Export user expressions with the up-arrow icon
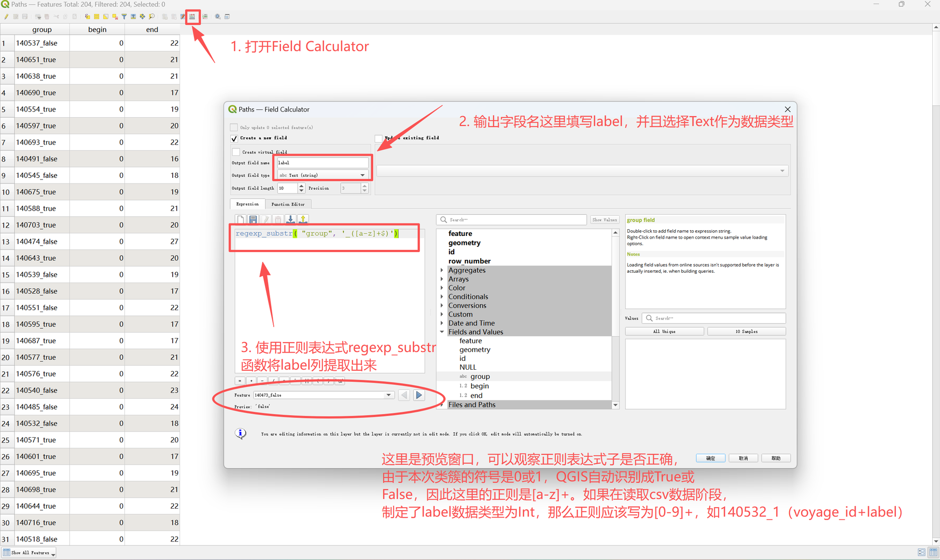Screen dimensions: 940x560 point(303,219)
